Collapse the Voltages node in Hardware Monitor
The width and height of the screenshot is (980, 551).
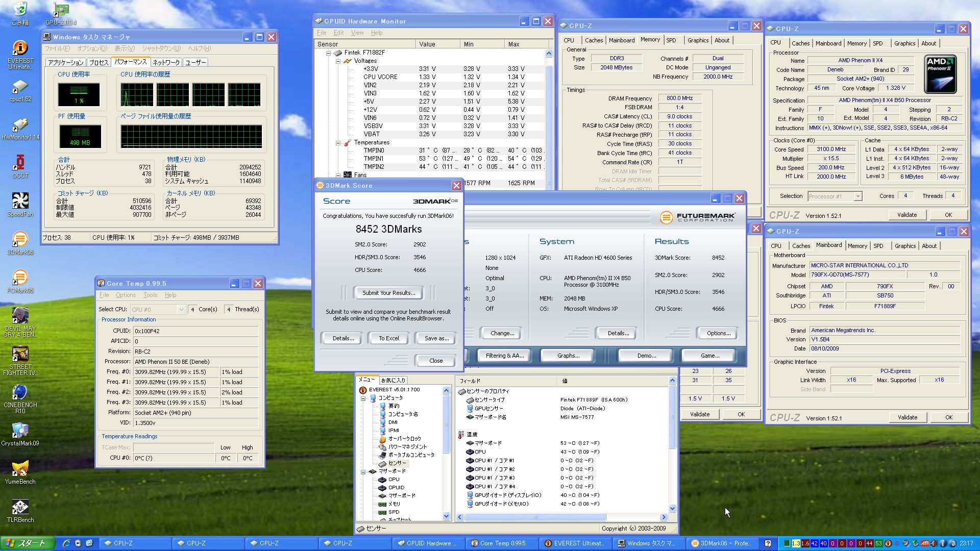point(338,61)
